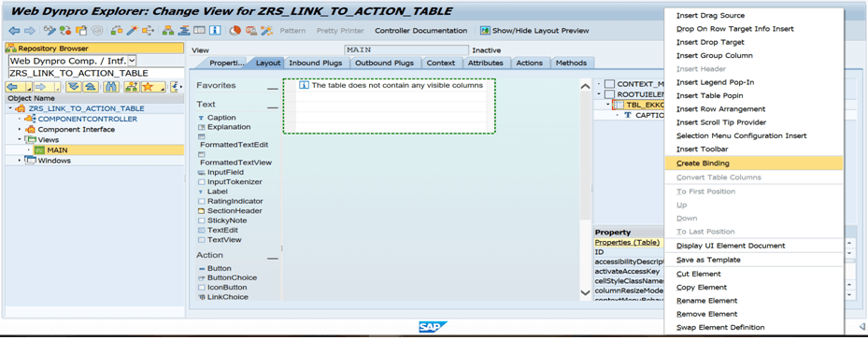Open the Where-Used List icon

(x=148, y=31)
